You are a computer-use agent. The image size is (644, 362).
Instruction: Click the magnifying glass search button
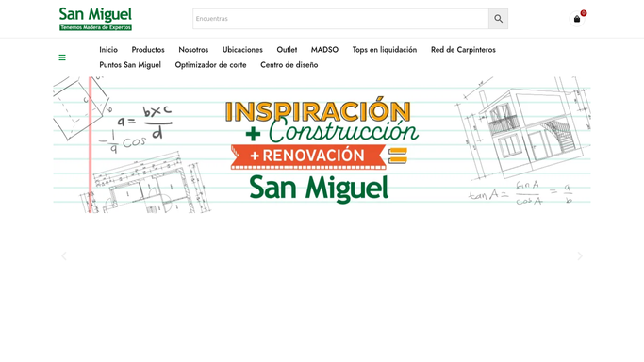point(498,19)
